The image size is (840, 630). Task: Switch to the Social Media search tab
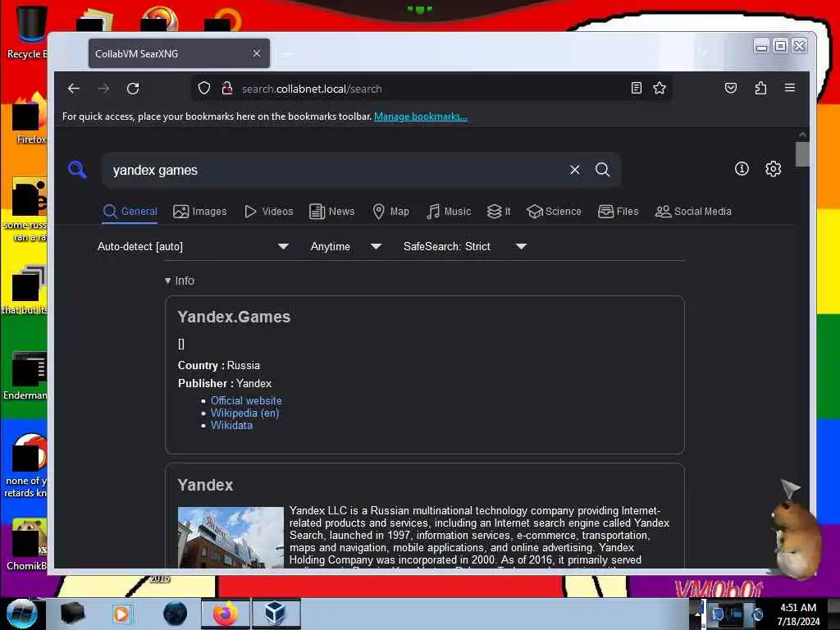click(693, 211)
